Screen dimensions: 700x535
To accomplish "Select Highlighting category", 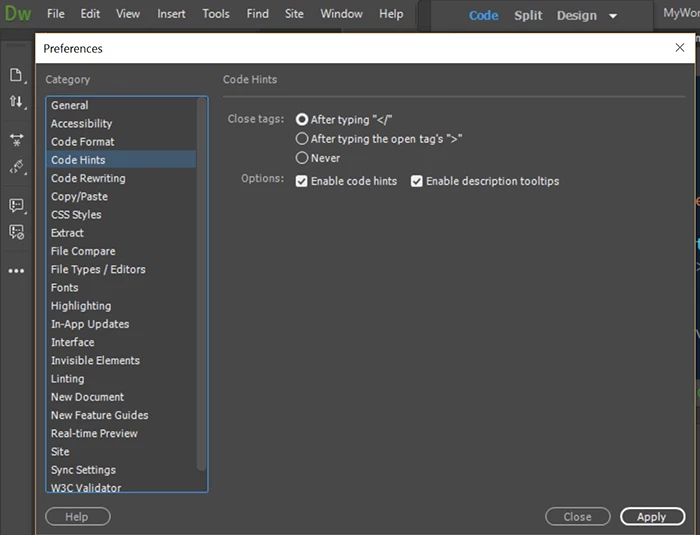I will pyautogui.click(x=121, y=306).
